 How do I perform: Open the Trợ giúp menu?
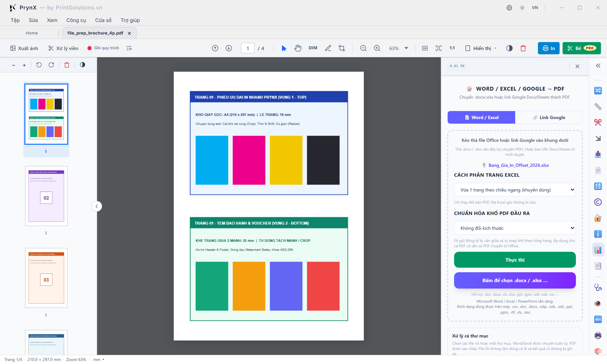130,20
